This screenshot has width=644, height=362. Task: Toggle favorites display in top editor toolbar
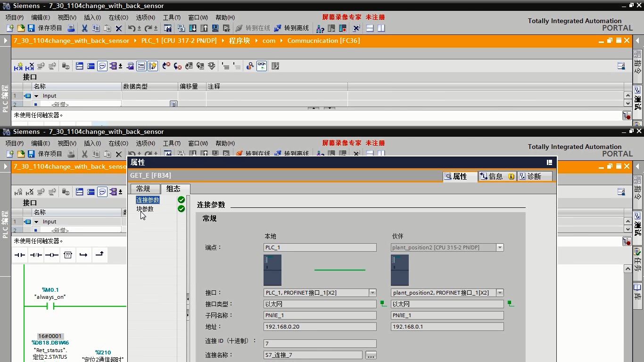point(153,66)
